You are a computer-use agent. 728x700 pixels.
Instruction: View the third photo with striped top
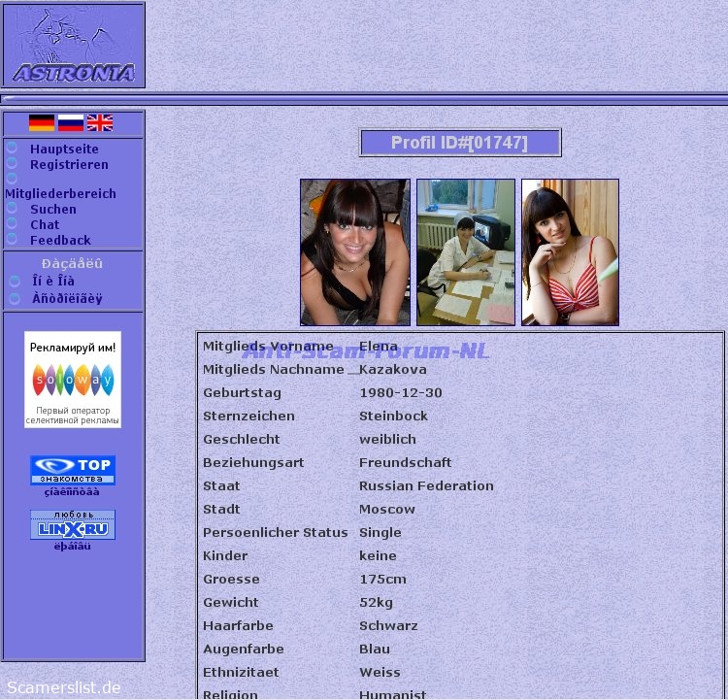[570, 251]
